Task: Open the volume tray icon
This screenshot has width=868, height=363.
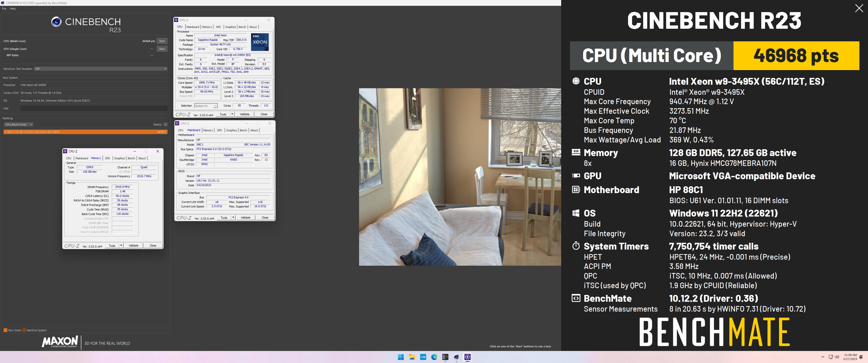Action: click(837, 357)
